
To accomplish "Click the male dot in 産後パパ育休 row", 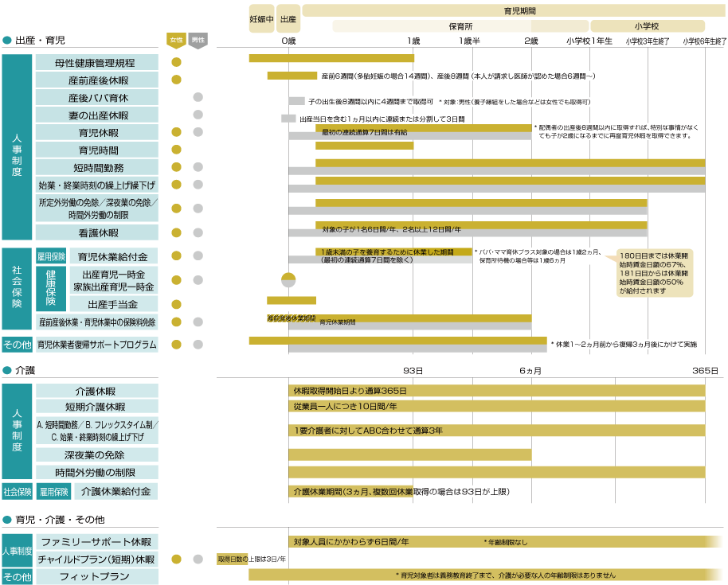I will [198, 97].
